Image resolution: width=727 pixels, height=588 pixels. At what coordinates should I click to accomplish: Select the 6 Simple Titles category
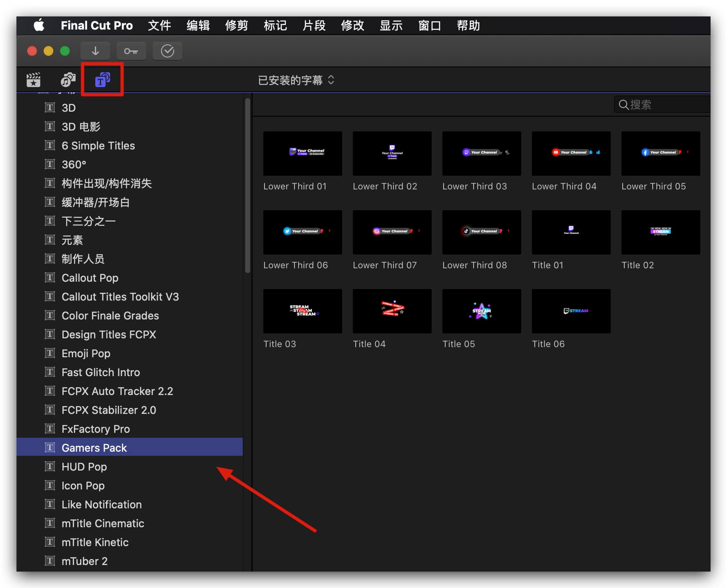(129, 145)
